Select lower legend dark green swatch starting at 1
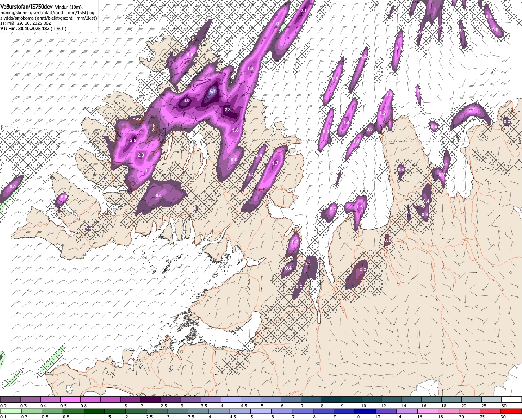The image size is (522, 420). [x=93, y=411]
